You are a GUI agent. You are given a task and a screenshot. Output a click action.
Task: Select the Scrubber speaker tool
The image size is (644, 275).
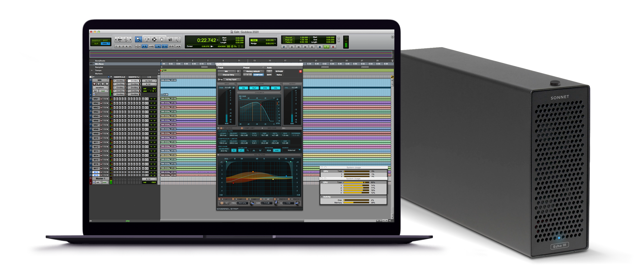pyautogui.click(x=170, y=39)
